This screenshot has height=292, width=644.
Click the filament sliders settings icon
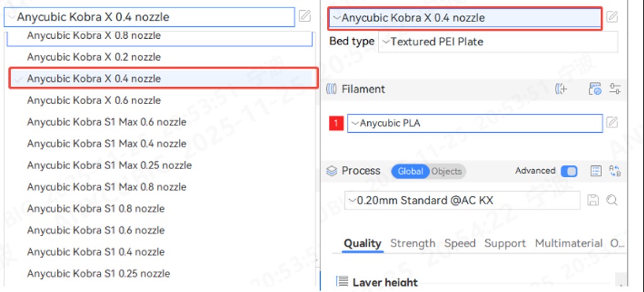coord(614,89)
